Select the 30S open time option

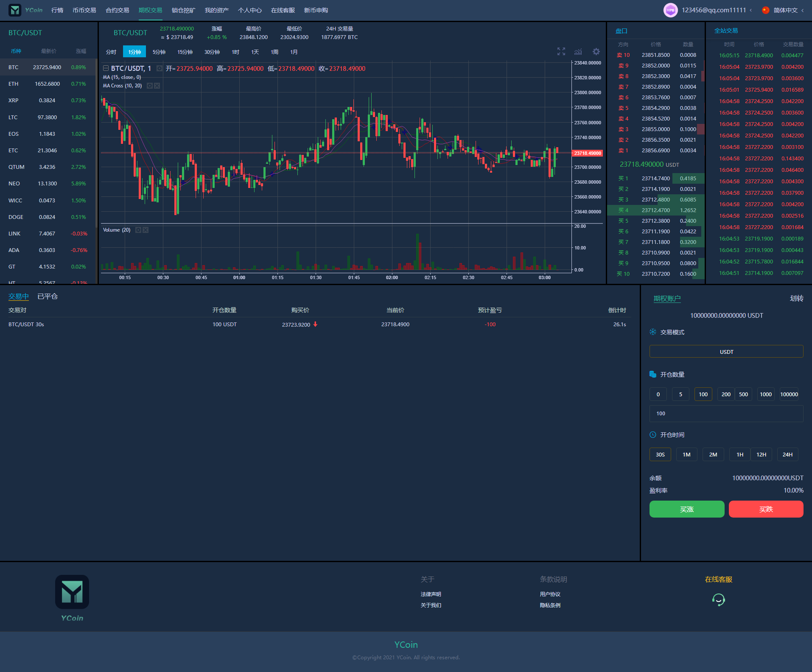point(660,454)
